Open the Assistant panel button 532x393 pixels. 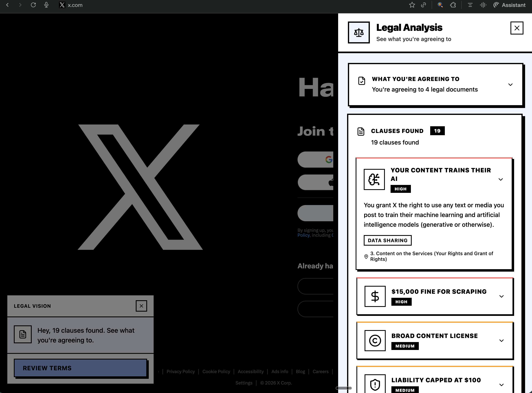coord(509,5)
